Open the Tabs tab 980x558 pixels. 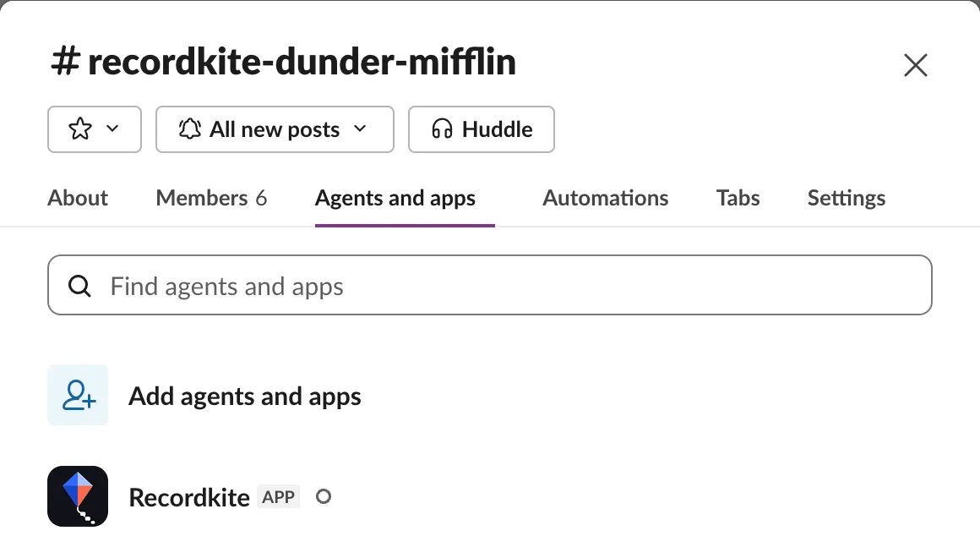tap(738, 198)
